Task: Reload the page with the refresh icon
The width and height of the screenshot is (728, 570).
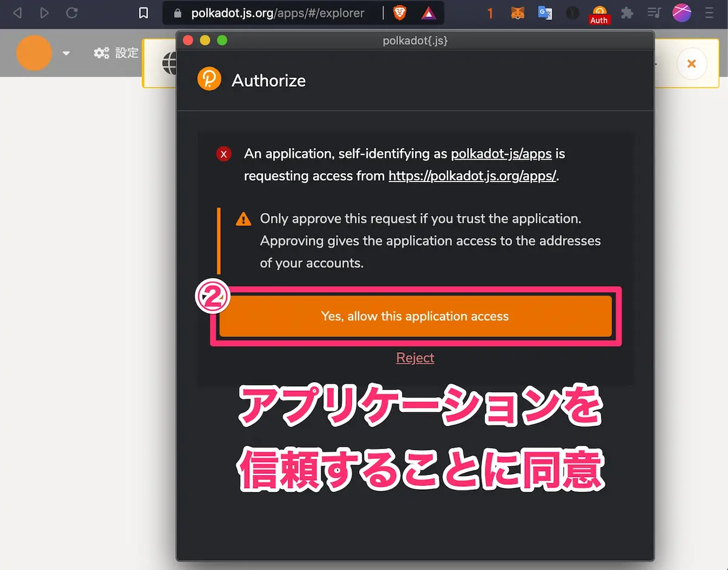Action: tap(72, 13)
